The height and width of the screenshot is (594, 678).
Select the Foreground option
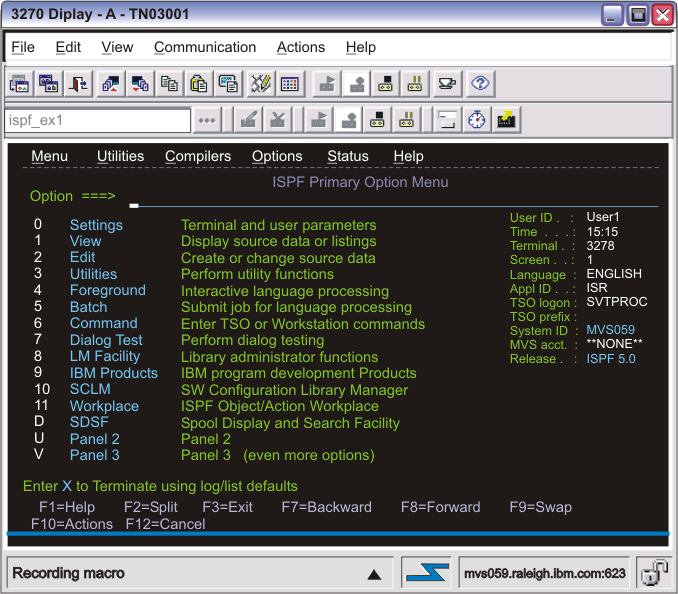click(x=108, y=290)
